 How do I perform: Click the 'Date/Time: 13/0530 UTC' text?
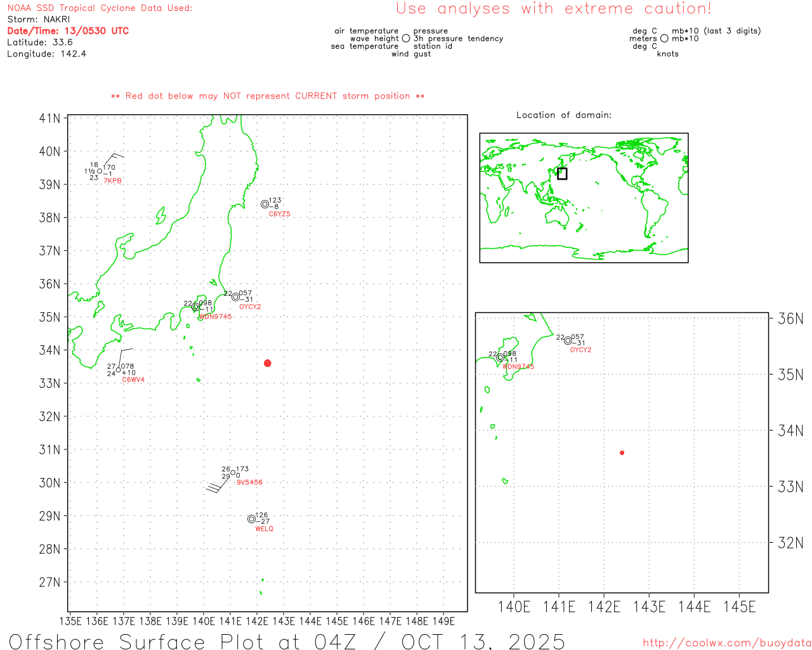(68, 31)
